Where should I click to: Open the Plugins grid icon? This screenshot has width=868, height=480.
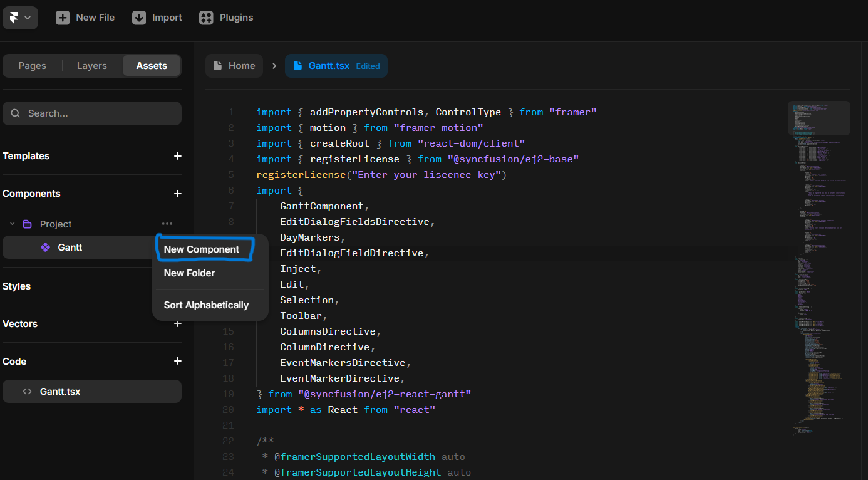(206, 18)
